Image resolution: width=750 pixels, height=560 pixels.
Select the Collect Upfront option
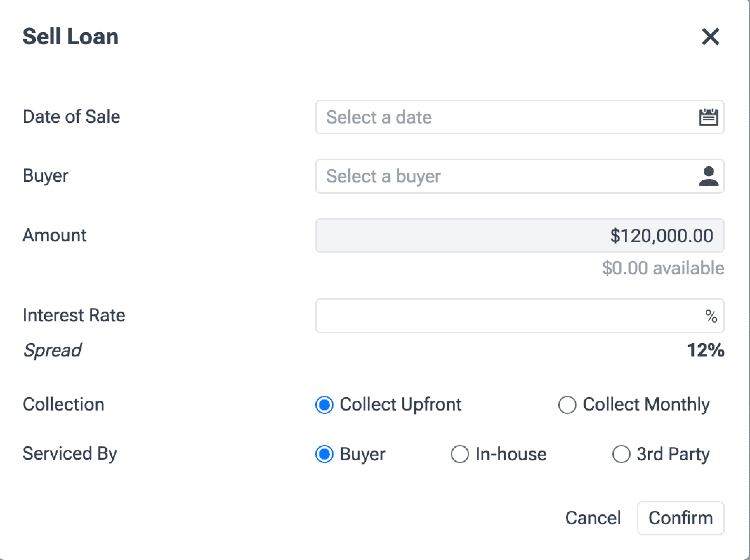324,405
